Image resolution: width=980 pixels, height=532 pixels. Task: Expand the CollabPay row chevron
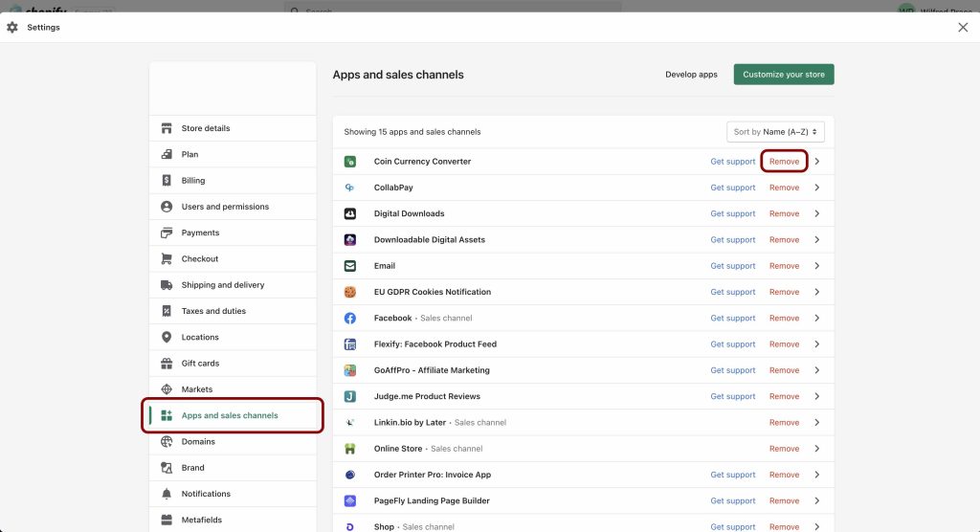pyautogui.click(x=817, y=188)
